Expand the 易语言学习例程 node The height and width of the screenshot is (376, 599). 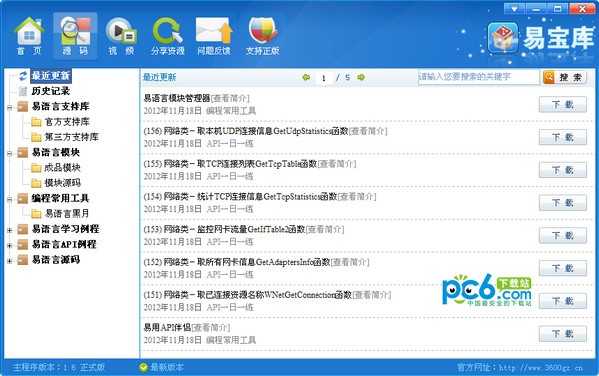(10, 230)
